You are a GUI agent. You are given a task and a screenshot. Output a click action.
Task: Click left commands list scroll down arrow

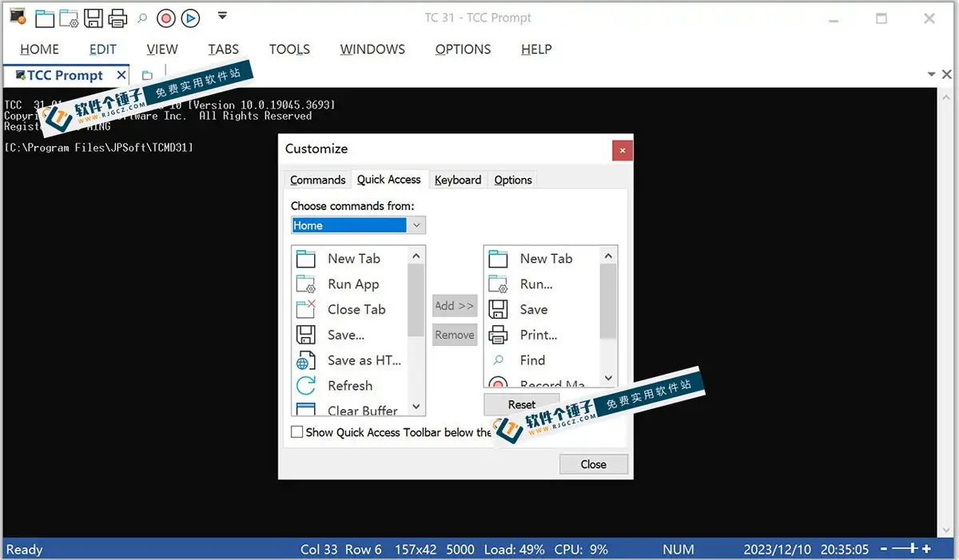416,407
